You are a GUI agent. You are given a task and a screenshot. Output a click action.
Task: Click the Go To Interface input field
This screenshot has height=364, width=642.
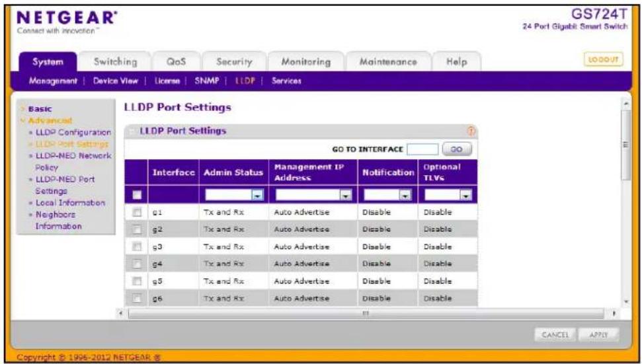pyautogui.click(x=422, y=149)
